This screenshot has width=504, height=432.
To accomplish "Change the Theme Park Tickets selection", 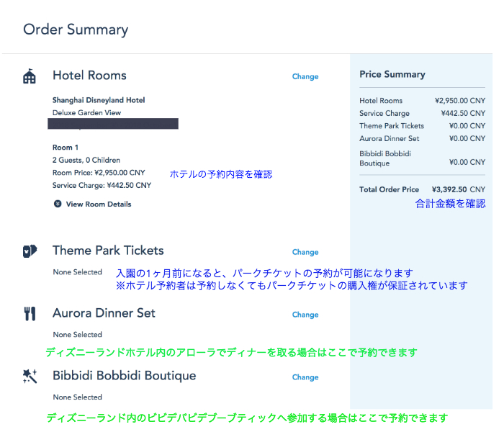I will coord(305,252).
